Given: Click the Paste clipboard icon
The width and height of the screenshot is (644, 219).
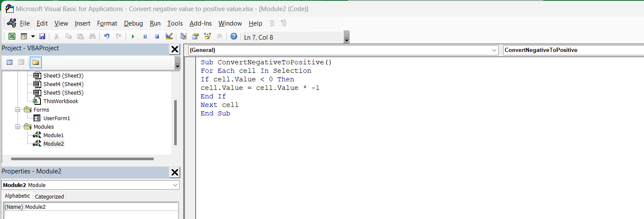Looking at the screenshot, I should point(80,37).
